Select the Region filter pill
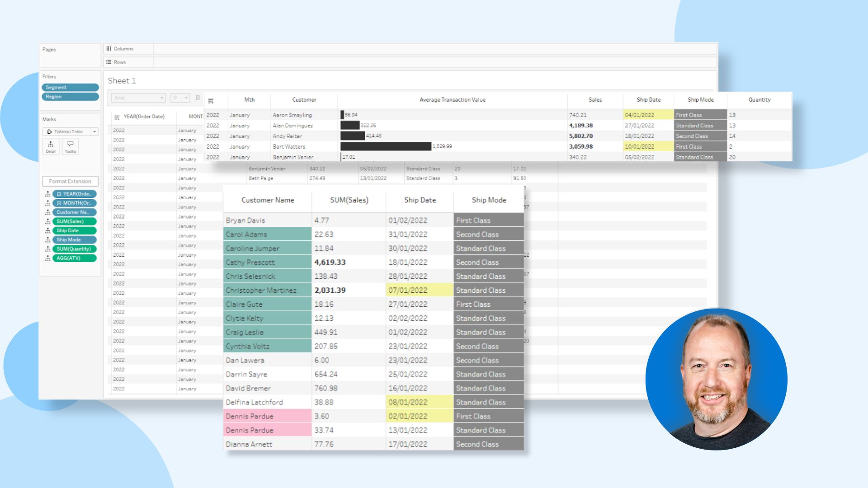Screen dimensions: 868x488 70,97
